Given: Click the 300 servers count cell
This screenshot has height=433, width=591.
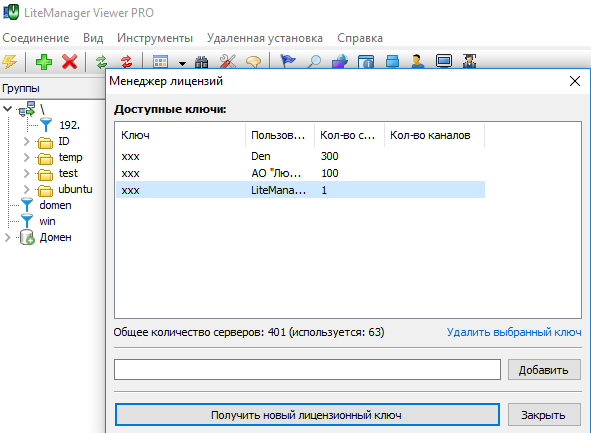Looking at the screenshot, I should pos(329,156).
